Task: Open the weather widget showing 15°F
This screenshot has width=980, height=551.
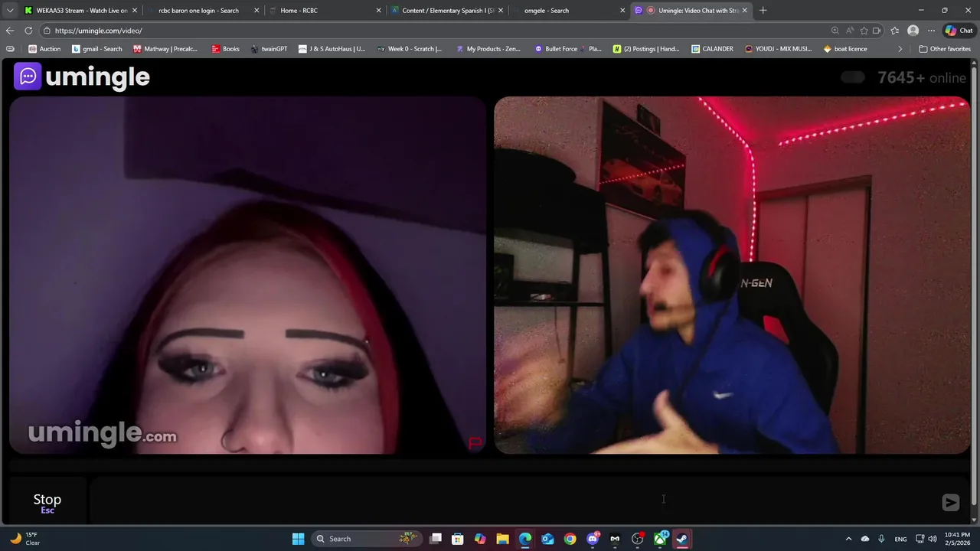Action: pos(24,539)
